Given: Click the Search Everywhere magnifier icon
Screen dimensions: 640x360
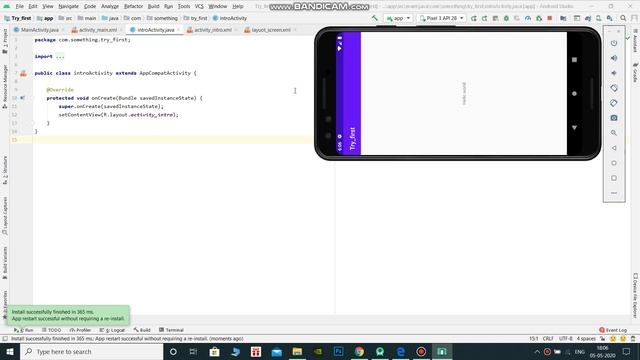Looking at the screenshot, I should 623,18.
